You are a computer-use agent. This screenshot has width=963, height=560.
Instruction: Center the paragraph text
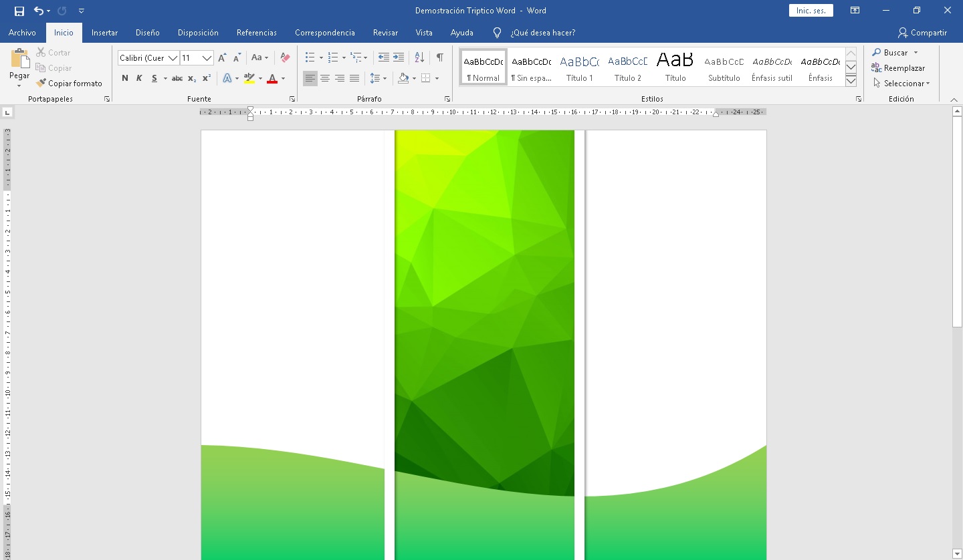325,78
